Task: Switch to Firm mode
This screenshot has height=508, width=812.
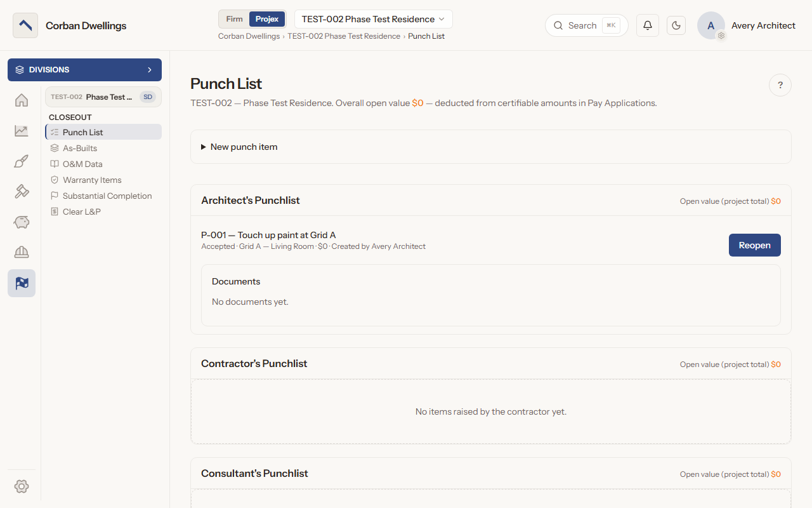Action: pos(235,19)
